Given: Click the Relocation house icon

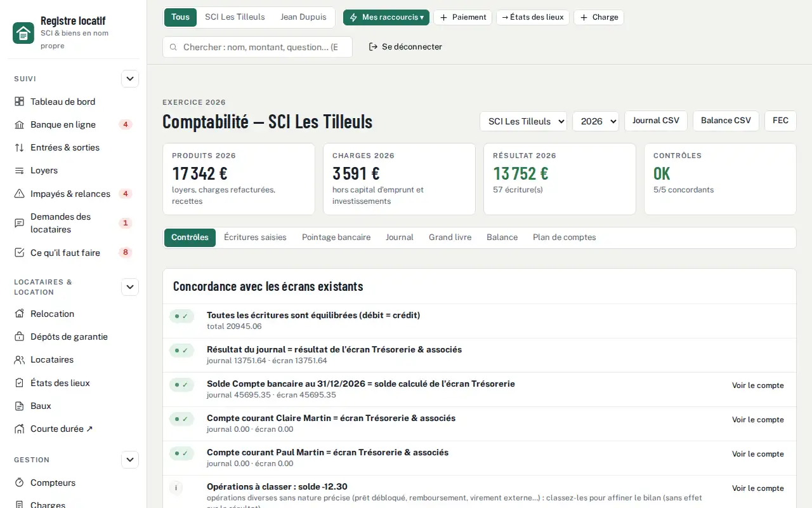Looking at the screenshot, I should [x=19, y=314].
